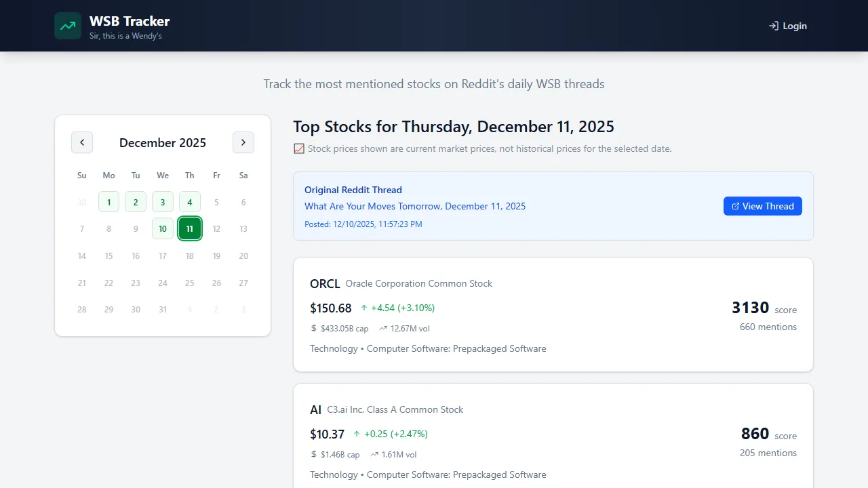Image resolution: width=868 pixels, height=488 pixels.
Task: Click Login in the top navigation
Action: point(788,26)
